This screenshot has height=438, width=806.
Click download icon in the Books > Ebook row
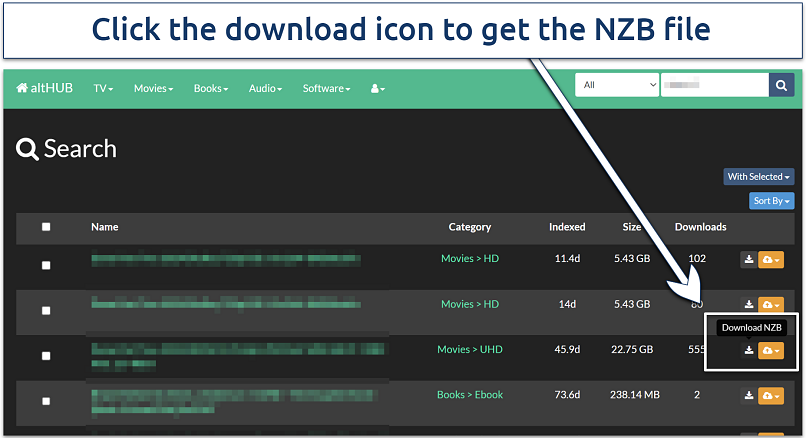(748, 396)
